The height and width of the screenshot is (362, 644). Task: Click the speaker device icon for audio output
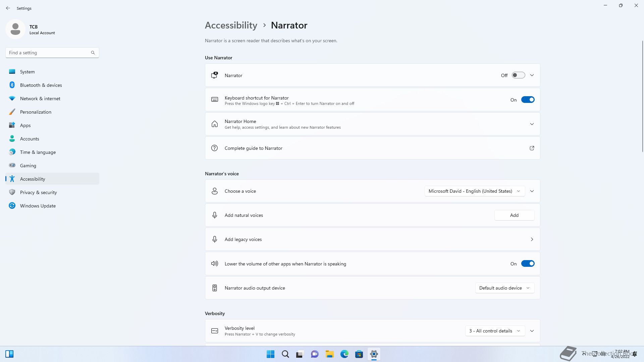coord(215,288)
